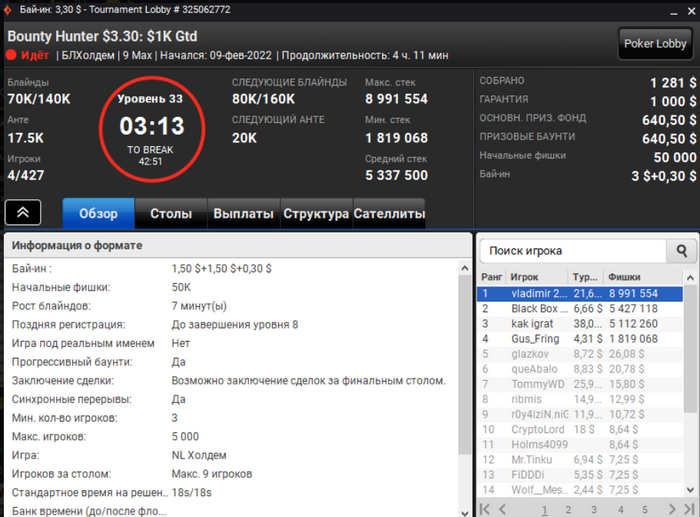Sort players by Ранг column header
The image size is (700, 517).
coord(492,277)
